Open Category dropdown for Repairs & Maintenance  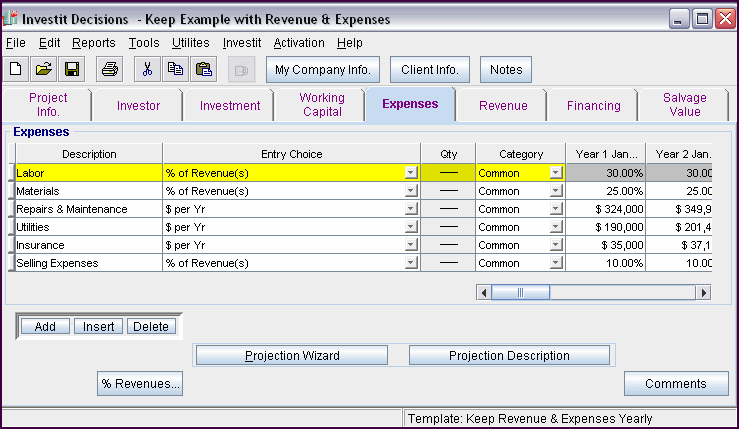point(556,209)
